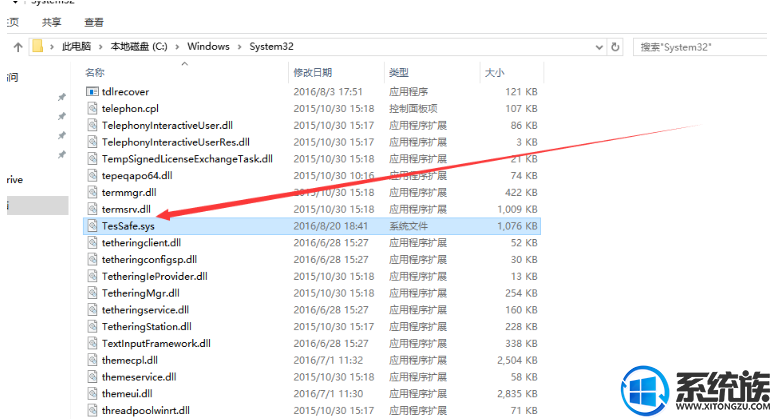Click the termsrv.dll file icon
Screen dimensions: 770x419
pyautogui.click(x=92, y=209)
